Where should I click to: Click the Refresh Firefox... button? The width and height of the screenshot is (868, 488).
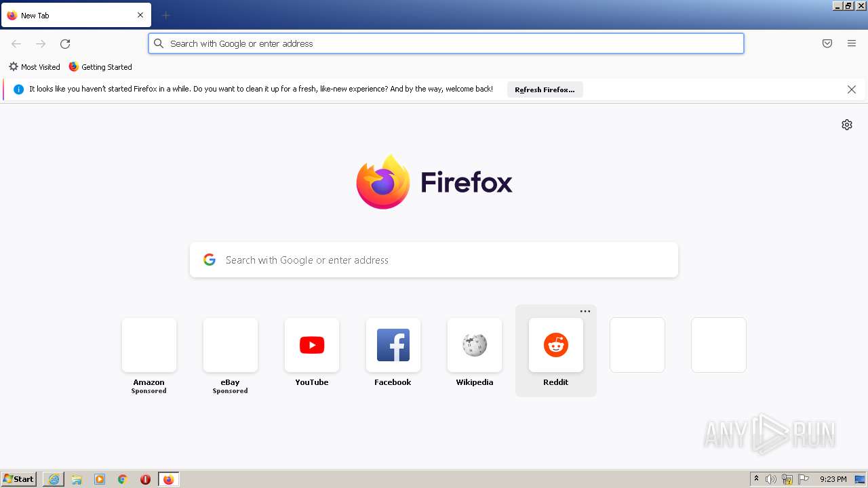coord(545,89)
